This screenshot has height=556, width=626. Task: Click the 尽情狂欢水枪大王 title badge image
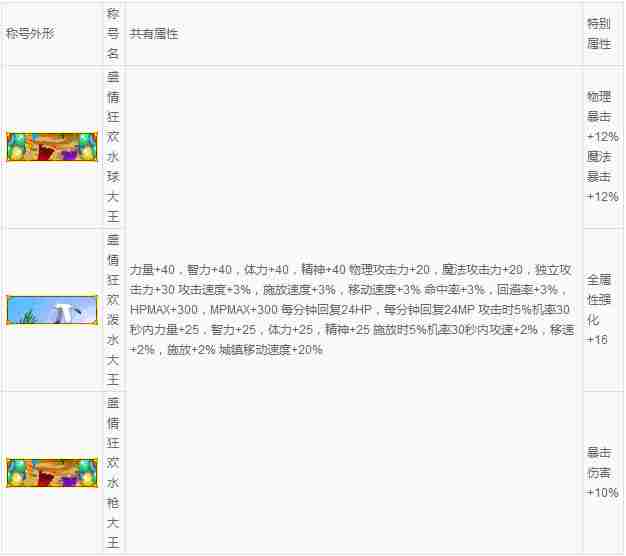[x=52, y=473]
